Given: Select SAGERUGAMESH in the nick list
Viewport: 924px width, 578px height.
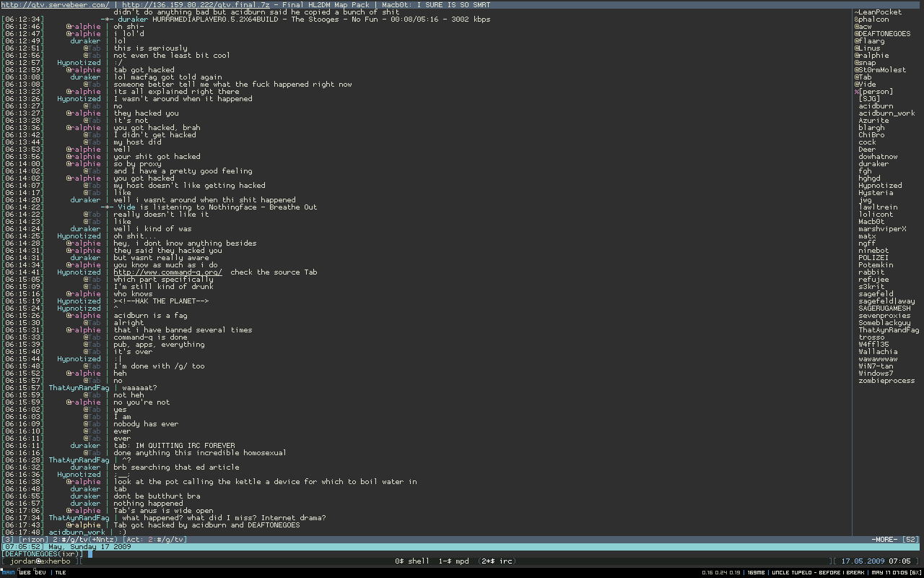Looking at the screenshot, I should (884, 309).
